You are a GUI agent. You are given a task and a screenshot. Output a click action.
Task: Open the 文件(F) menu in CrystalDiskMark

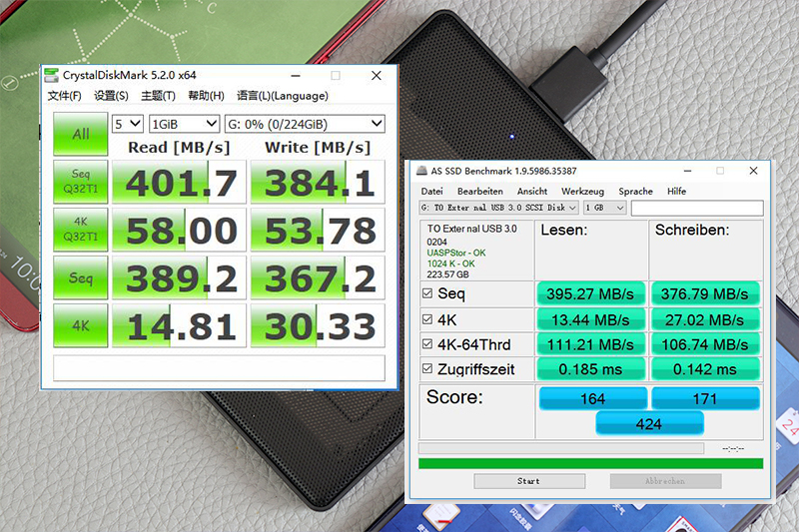click(64, 96)
